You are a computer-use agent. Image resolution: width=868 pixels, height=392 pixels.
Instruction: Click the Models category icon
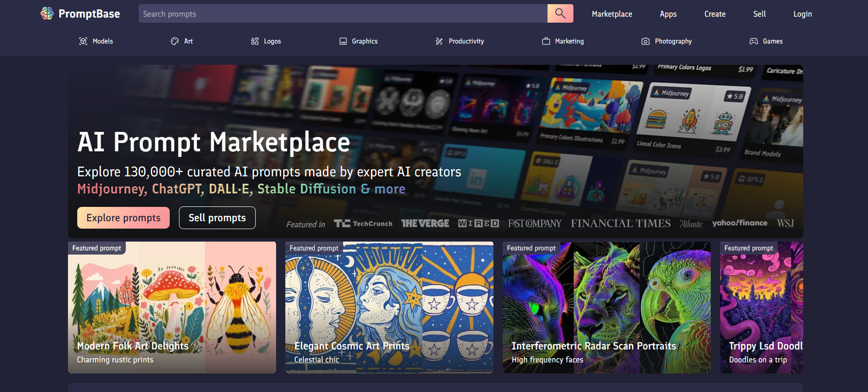click(x=83, y=41)
